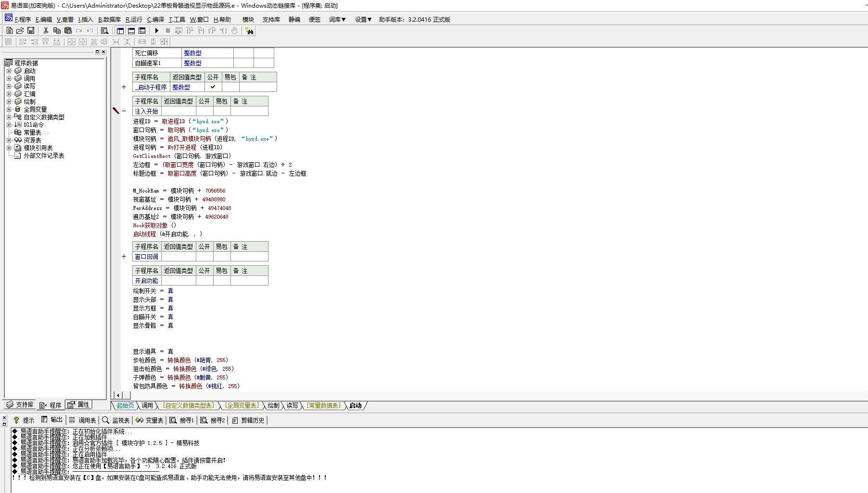The width and height of the screenshot is (868, 493).
Task: Click the horizontal scrollbar left arrow
Action: (118, 395)
